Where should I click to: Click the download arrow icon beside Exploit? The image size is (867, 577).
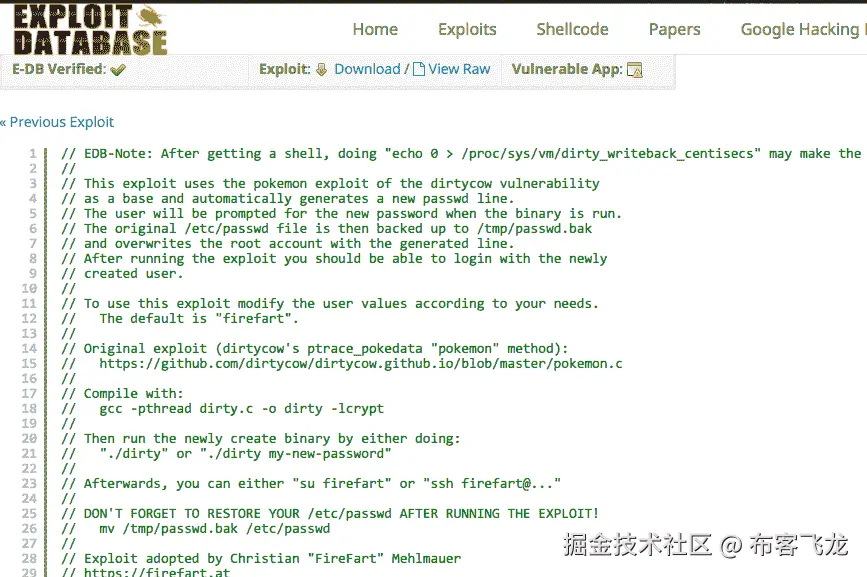(x=321, y=70)
